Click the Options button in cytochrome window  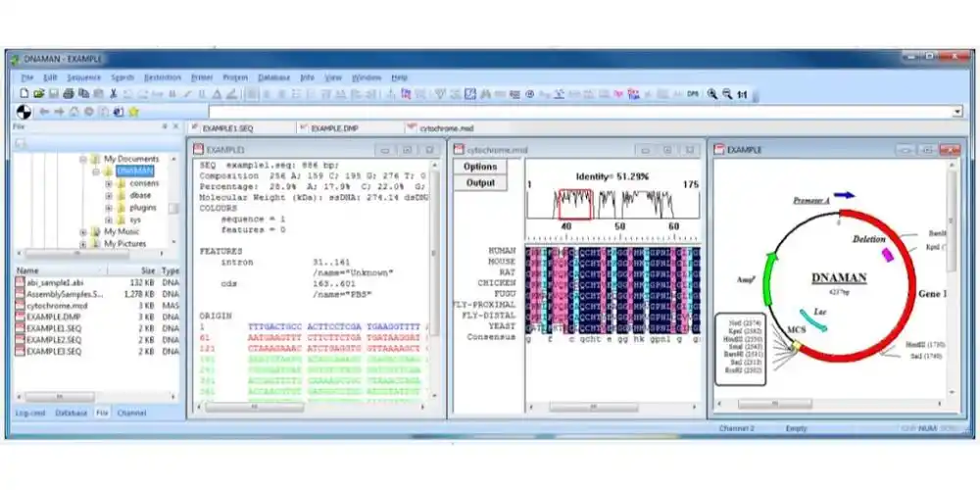tap(480, 167)
